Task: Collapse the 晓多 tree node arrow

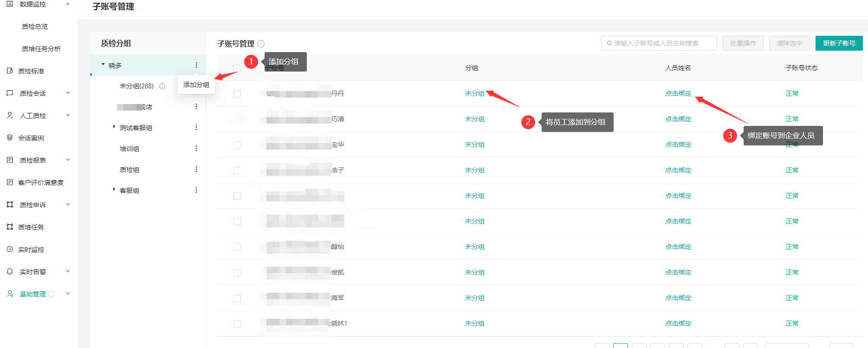Action: (x=103, y=65)
